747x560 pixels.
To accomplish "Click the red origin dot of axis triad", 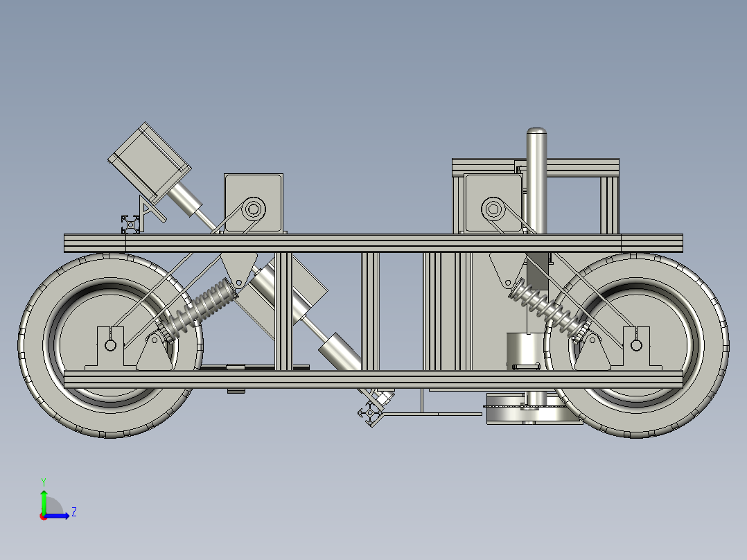I will click(x=44, y=516).
